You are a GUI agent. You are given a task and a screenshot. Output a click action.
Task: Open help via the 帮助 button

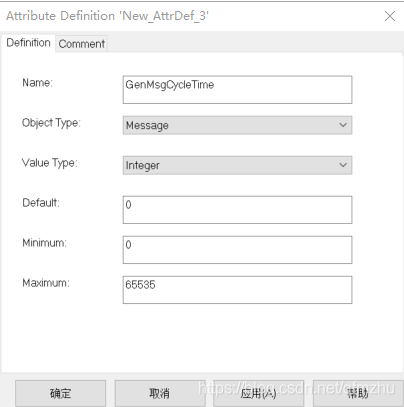tap(358, 393)
